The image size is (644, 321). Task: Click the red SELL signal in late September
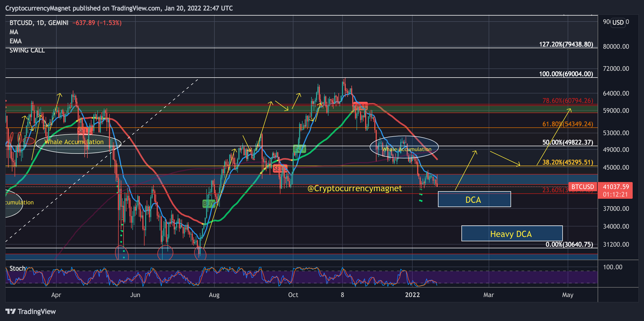point(280,169)
